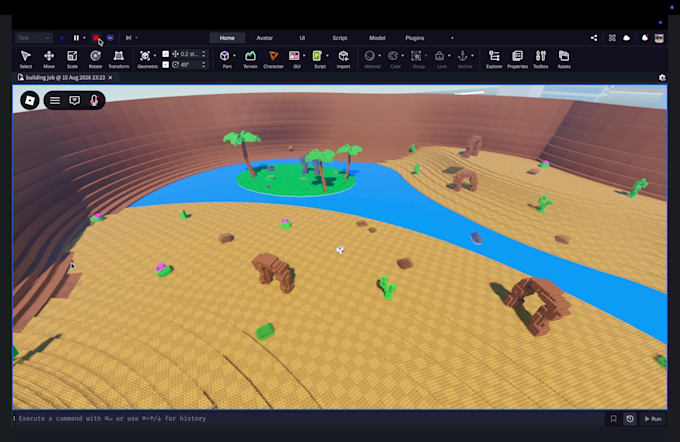Viewport: 680px width, 442px height.
Task: Click the Geometric collisions mode icon
Action: 145,56
